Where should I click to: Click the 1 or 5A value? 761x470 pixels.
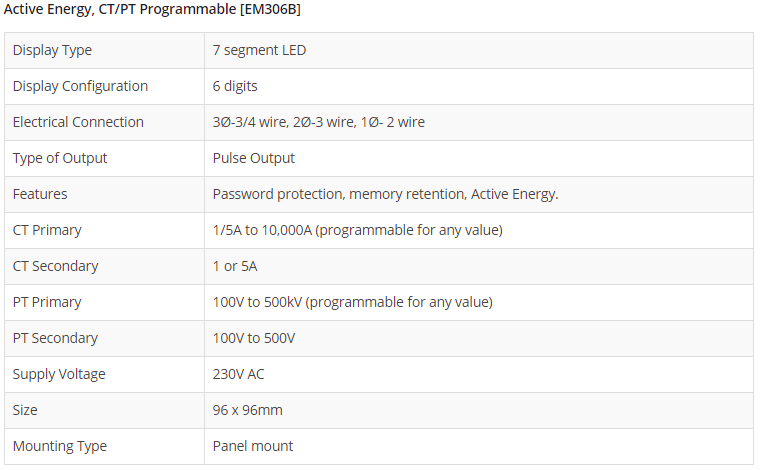pyautogui.click(x=235, y=266)
